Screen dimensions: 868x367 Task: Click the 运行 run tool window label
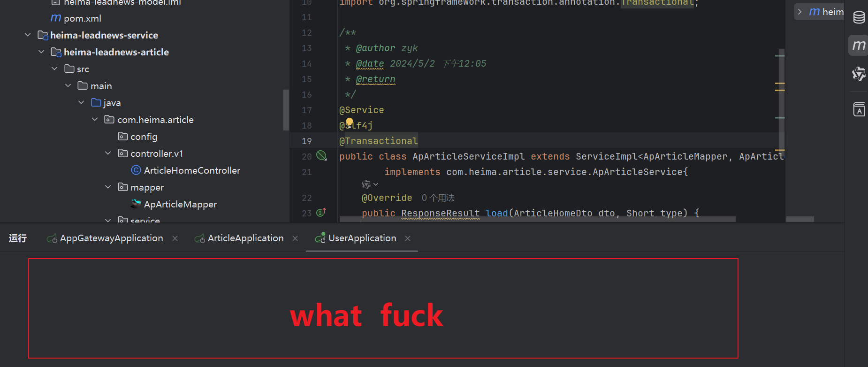coord(18,238)
